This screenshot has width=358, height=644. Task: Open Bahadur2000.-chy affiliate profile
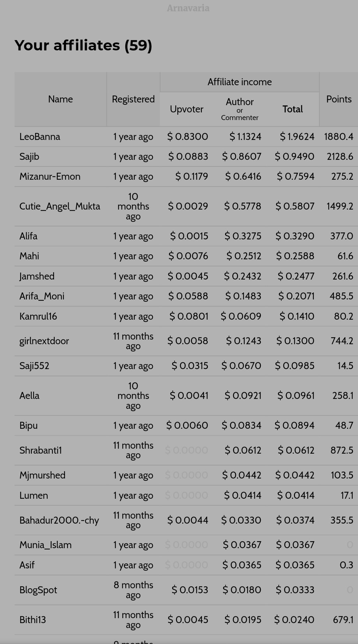coord(59,520)
